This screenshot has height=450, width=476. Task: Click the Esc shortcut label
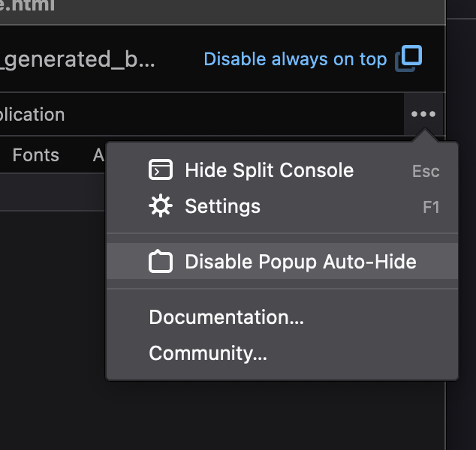426,171
